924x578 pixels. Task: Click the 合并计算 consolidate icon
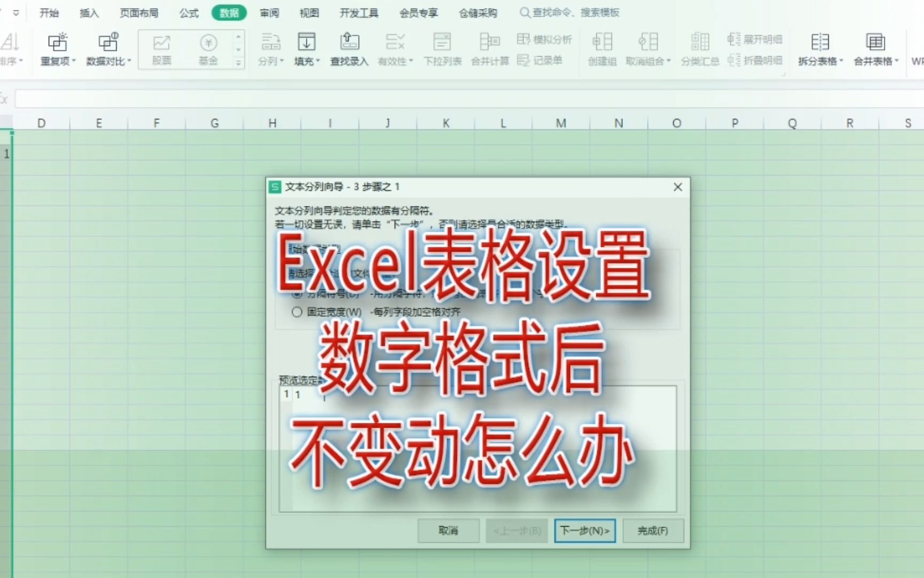(490, 42)
